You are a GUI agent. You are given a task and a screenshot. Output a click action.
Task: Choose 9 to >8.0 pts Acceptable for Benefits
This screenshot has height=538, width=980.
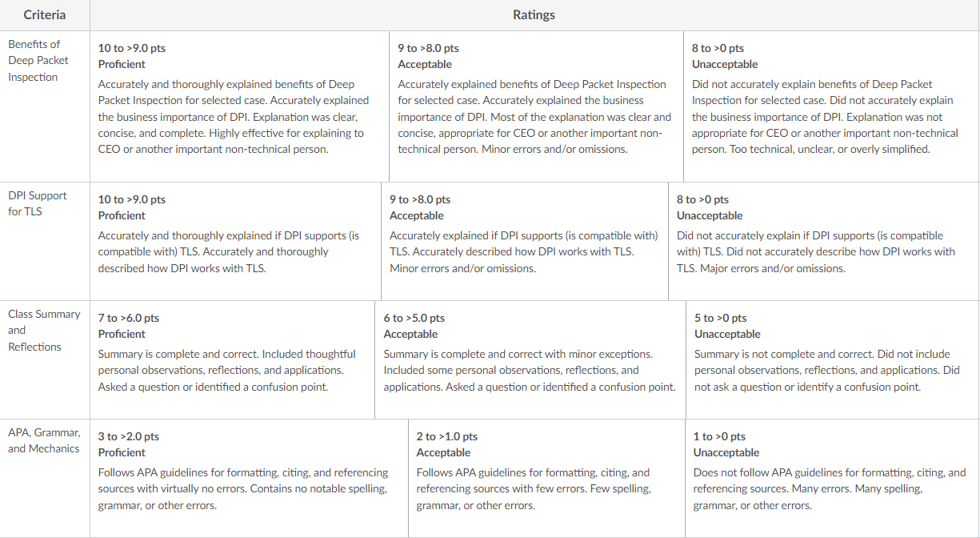pos(536,106)
